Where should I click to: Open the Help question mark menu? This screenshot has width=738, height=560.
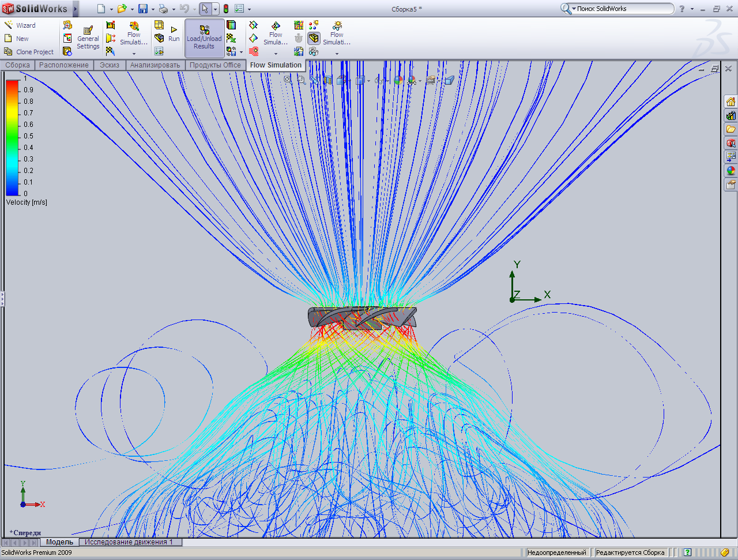(682, 9)
